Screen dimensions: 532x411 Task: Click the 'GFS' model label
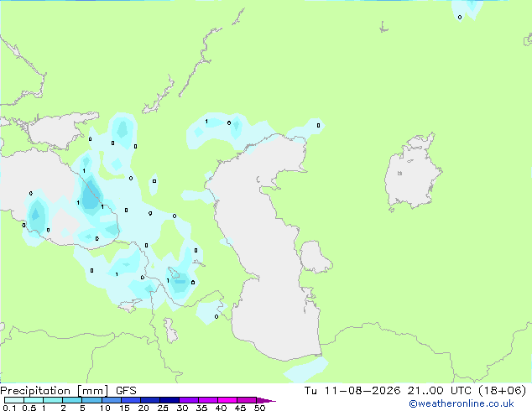click(x=126, y=391)
